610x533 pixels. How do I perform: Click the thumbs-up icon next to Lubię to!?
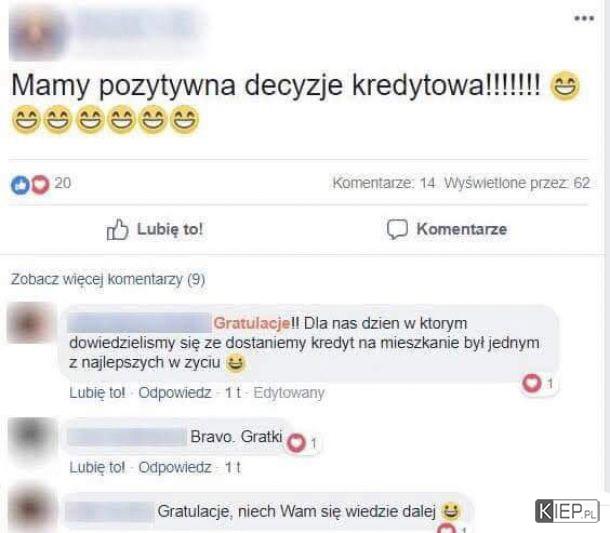pos(117,230)
